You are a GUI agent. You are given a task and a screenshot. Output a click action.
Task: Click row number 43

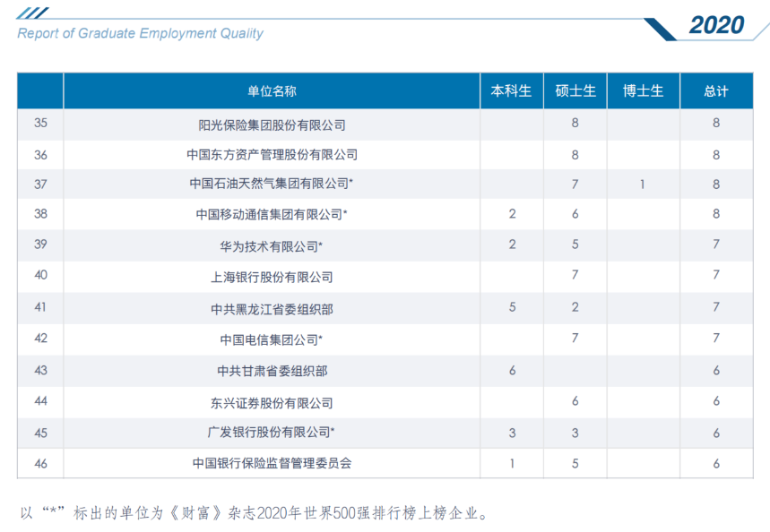pyautogui.click(x=40, y=370)
